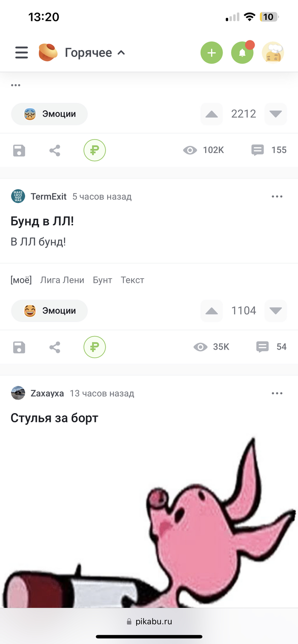Open the TermExit author profile link
298x644 pixels.
49,197
